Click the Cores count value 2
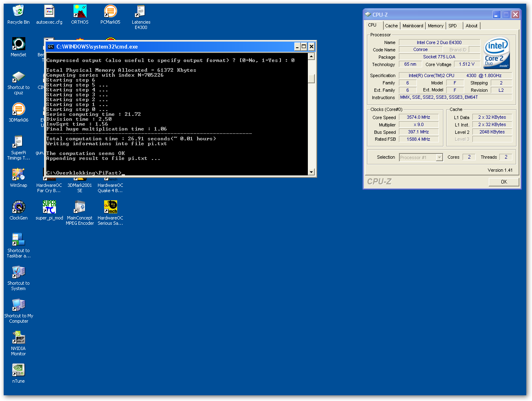The width and height of the screenshot is (532, 401). (469, 157)
